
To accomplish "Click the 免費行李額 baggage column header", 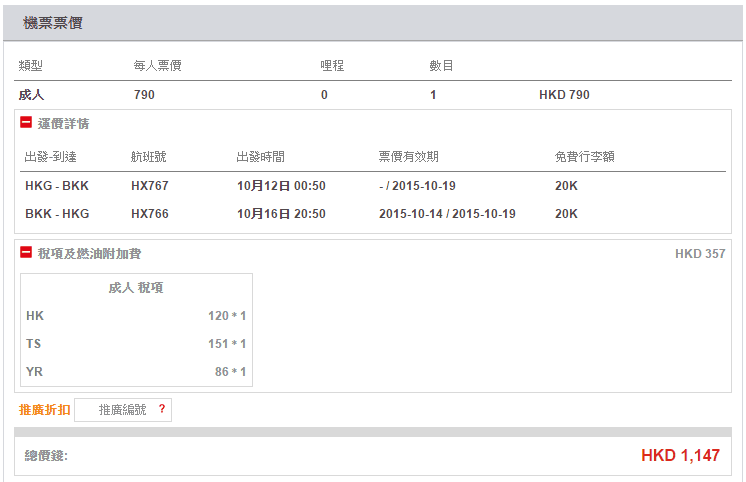I will pyautogui.click(x=584, y=157).
